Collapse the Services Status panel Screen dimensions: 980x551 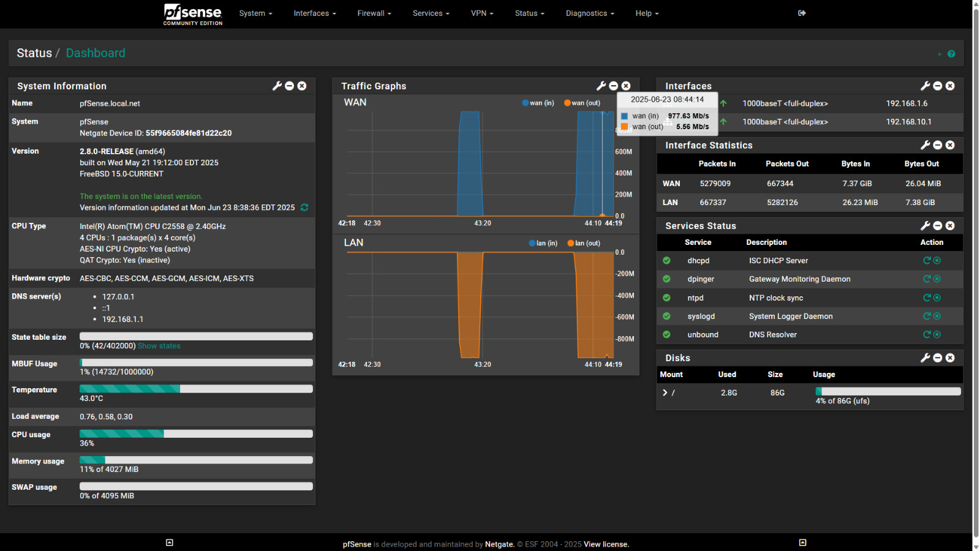pos(938,225)
